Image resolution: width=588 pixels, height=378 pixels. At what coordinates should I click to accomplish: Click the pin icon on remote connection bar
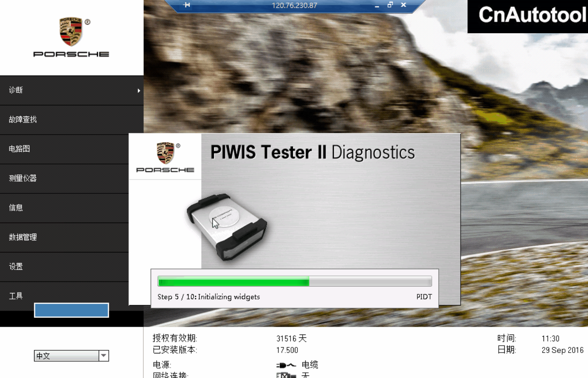point(187,5)
